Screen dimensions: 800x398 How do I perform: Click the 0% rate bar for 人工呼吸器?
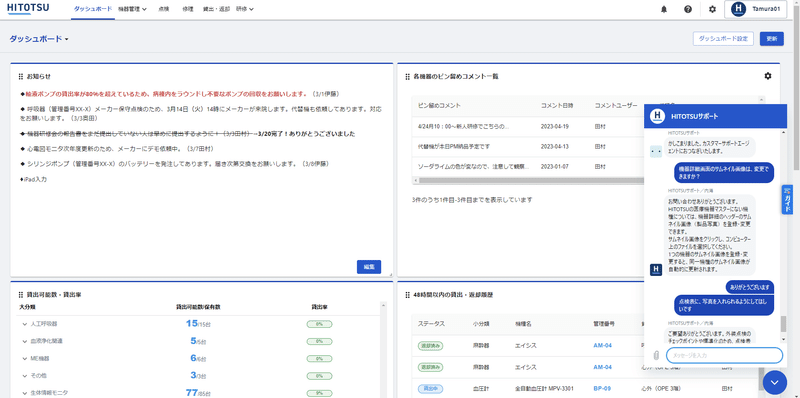pyautogui.click(x=319, y=324)
